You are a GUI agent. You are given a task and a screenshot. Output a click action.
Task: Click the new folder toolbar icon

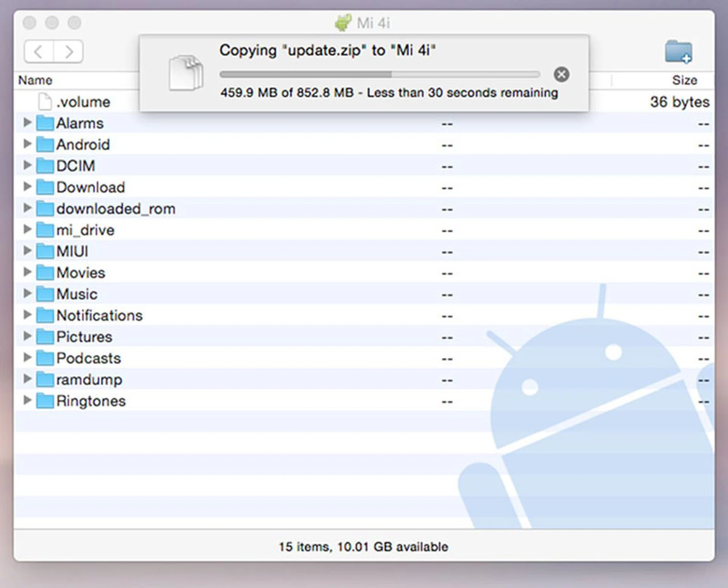678,52
